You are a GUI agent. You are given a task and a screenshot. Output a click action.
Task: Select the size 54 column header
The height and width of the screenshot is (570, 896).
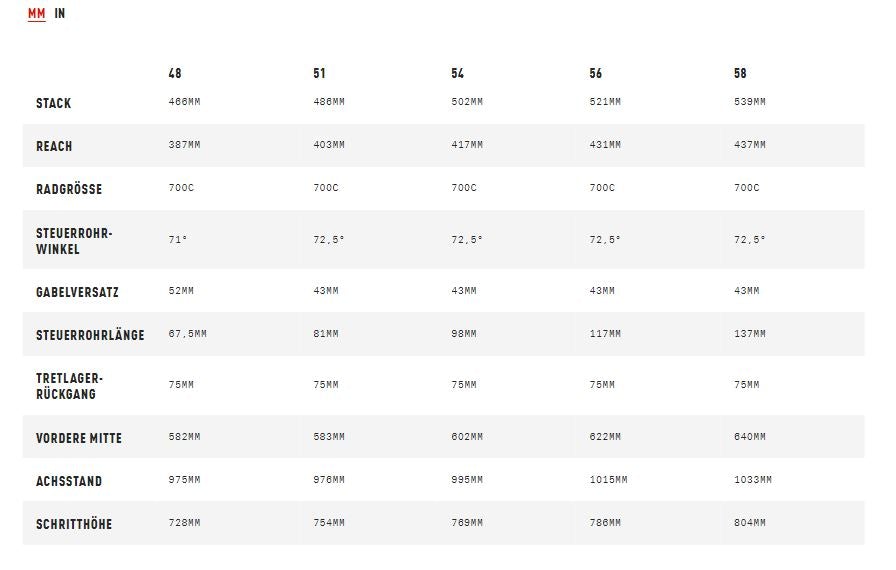coord(458,73)
